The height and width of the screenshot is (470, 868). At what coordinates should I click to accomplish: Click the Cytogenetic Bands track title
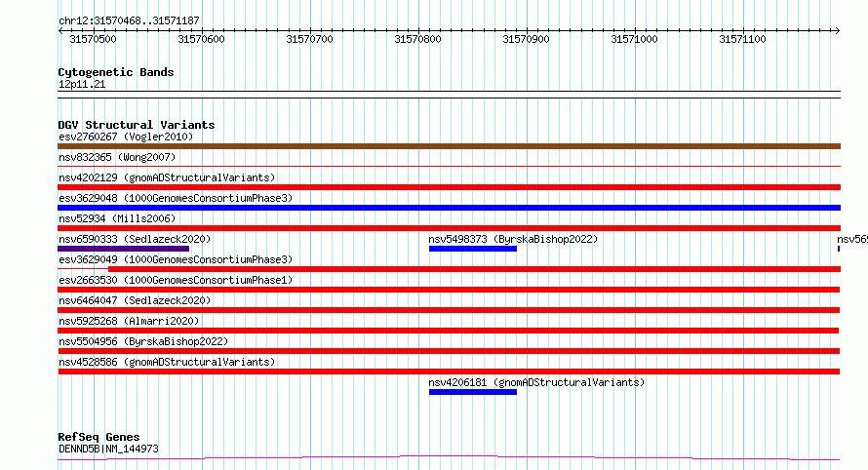(116, 72)
